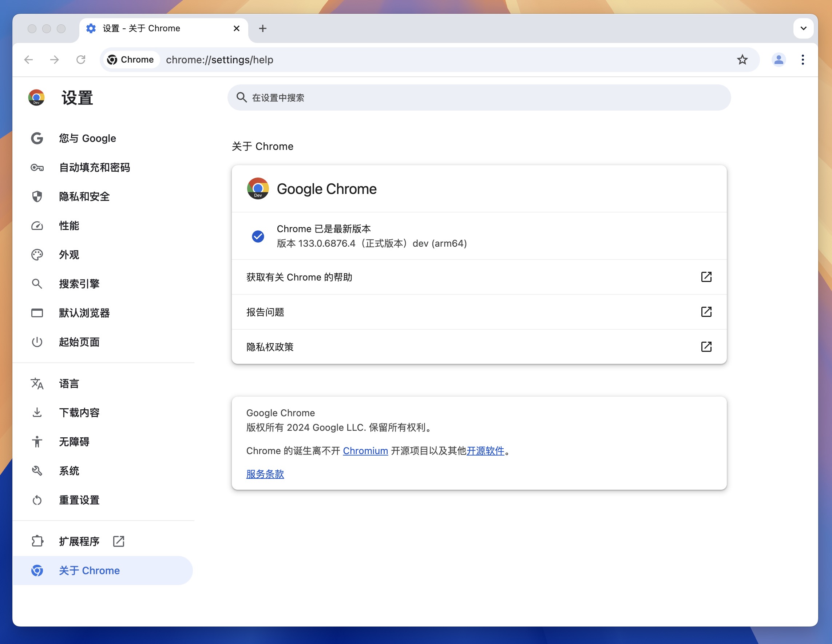Click the translate icon beside 语言
Screen dimensions: 832x644
coord(37,383)
